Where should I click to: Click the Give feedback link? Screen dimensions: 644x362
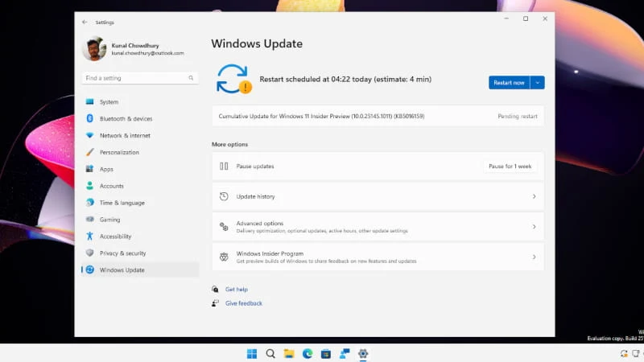(x=244, y=303)
